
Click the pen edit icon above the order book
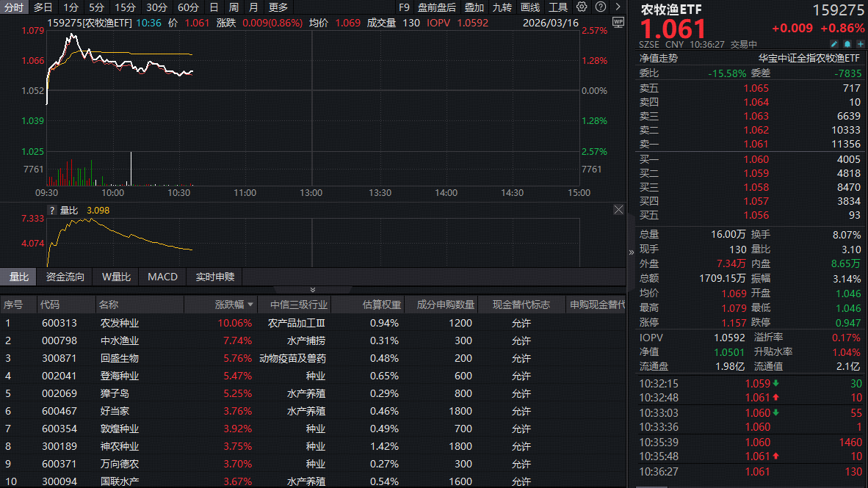(x=836, y=44)
